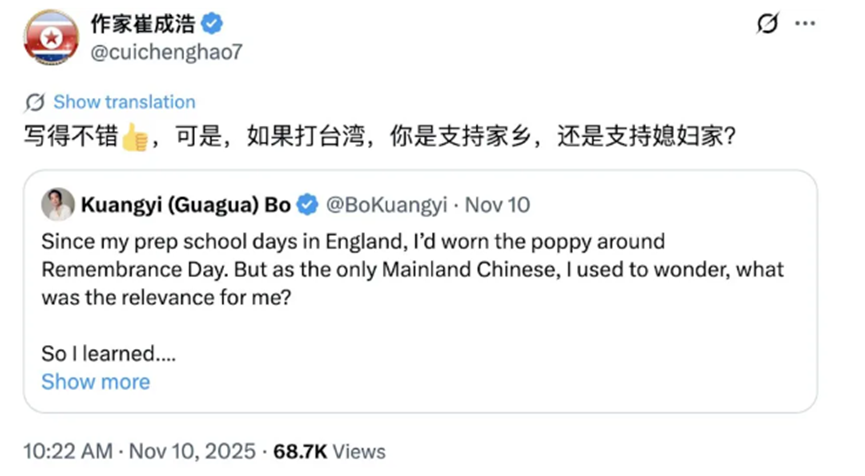
Task: Open the flag profile avatar of cuichenghao7
Action: 51,39
